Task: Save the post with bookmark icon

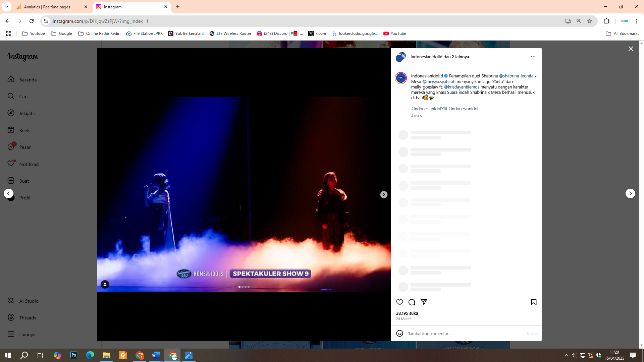Action: click(534, 302)
